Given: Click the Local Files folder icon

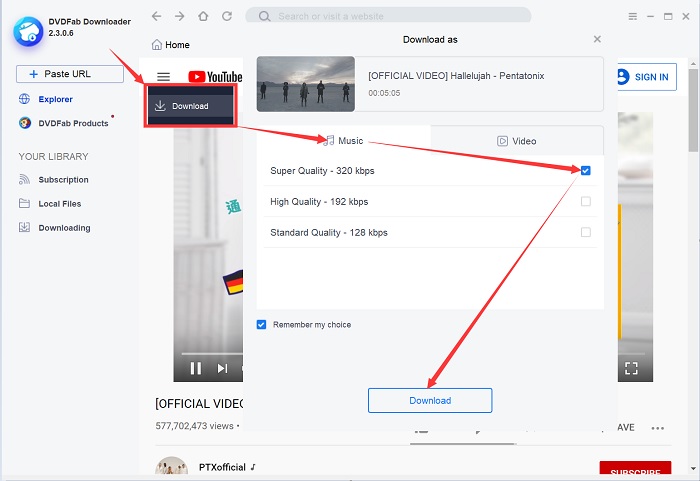Looking at the screenshot, I should 24,204.
